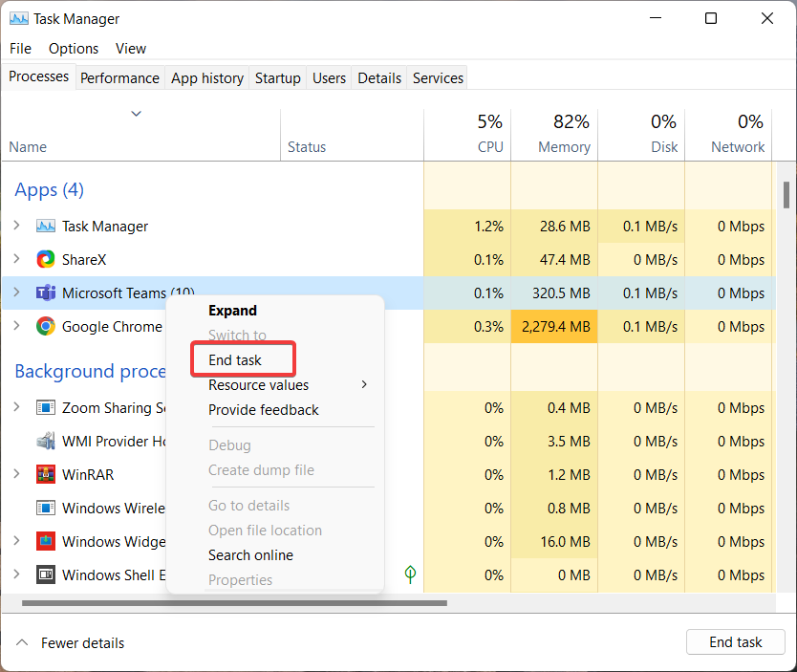Choose Provide feedback in context menu
797x672 pixels.
click(264, 410)
